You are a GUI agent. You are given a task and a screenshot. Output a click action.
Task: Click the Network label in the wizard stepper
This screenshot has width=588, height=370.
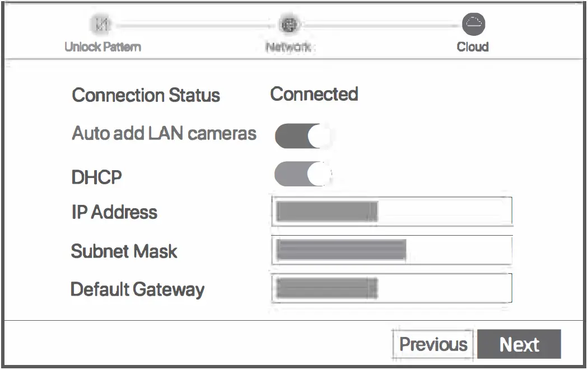click(x=289, y=47)
